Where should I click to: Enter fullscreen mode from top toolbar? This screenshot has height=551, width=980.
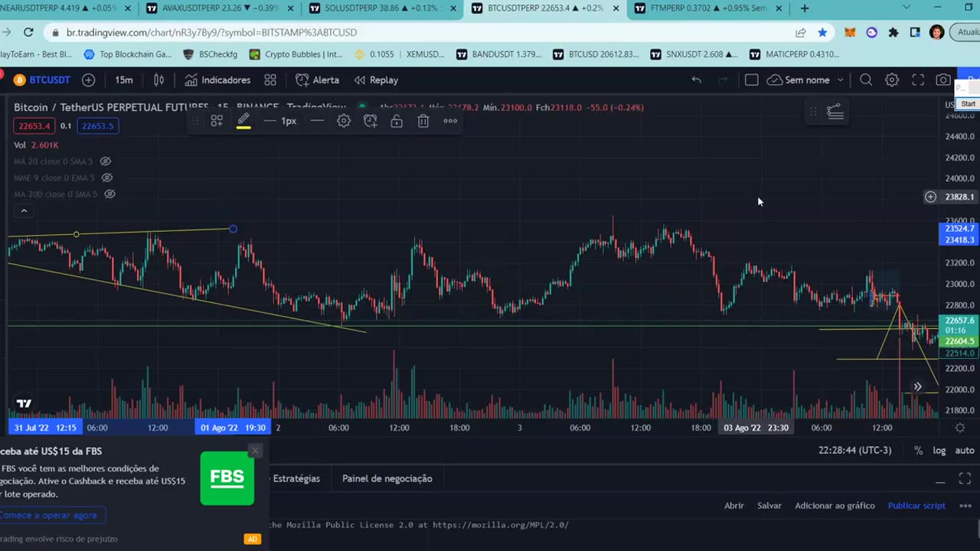(918, 80)
